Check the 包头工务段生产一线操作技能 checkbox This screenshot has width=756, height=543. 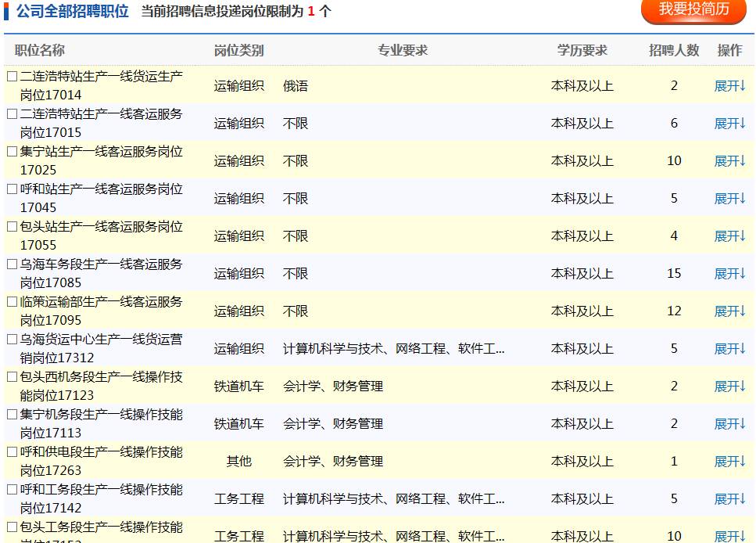(13, 527)
